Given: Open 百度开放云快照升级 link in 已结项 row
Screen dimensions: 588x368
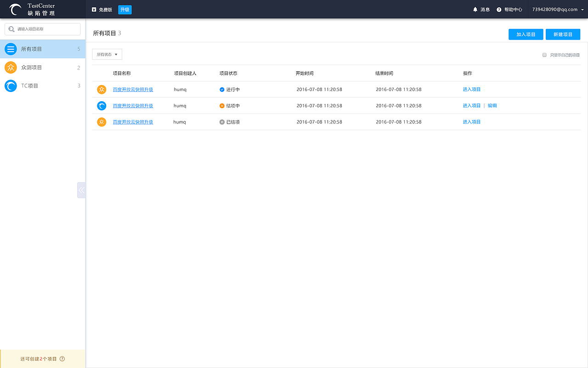Looking at the screenshot, I should click(x=133, y=122).
